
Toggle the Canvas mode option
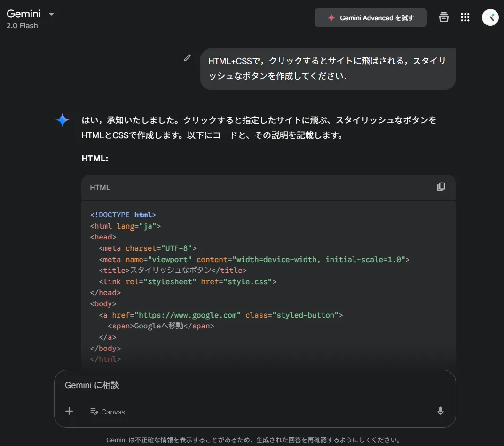108,412
